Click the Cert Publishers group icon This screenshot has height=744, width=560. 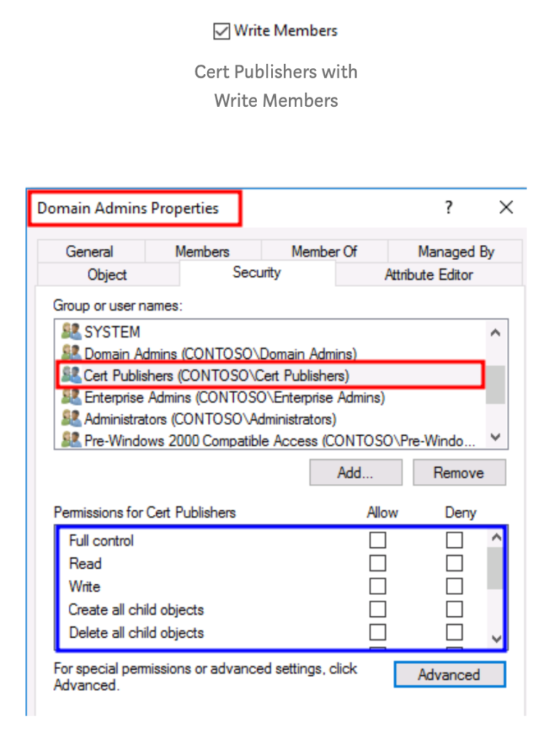point(71,376)
